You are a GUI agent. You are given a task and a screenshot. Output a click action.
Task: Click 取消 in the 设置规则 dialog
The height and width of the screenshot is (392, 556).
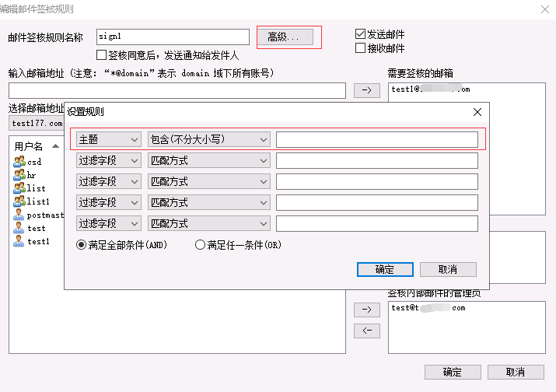(x=448, y=269)
